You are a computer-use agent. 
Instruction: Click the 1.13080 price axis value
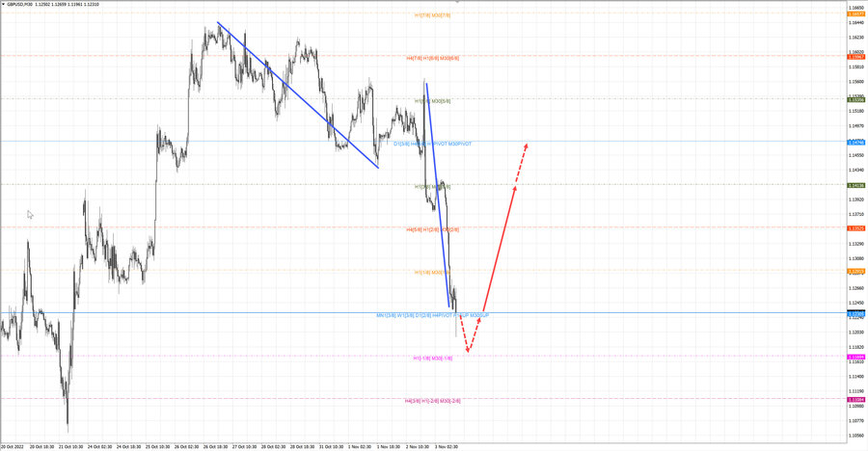855,258
